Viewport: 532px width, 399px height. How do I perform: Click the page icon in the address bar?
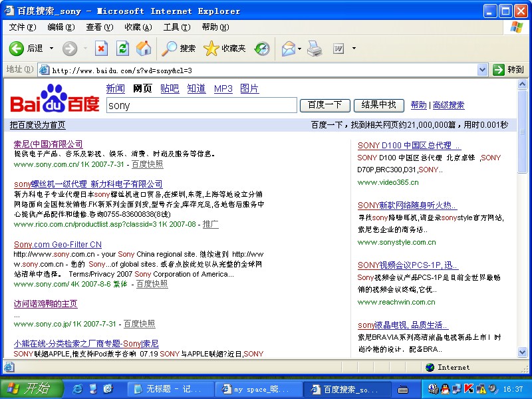44,70
